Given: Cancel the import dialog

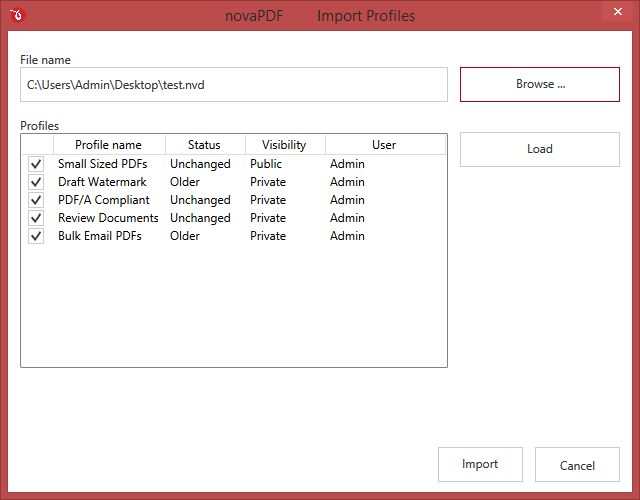Looking at the screenshot, I should (x=577, y=464).
